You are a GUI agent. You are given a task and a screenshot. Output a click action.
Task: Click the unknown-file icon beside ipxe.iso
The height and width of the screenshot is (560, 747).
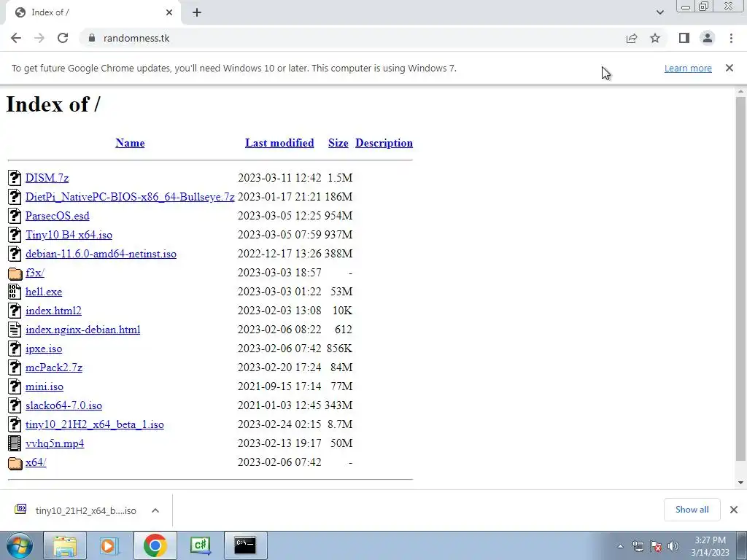click(15, 349)
